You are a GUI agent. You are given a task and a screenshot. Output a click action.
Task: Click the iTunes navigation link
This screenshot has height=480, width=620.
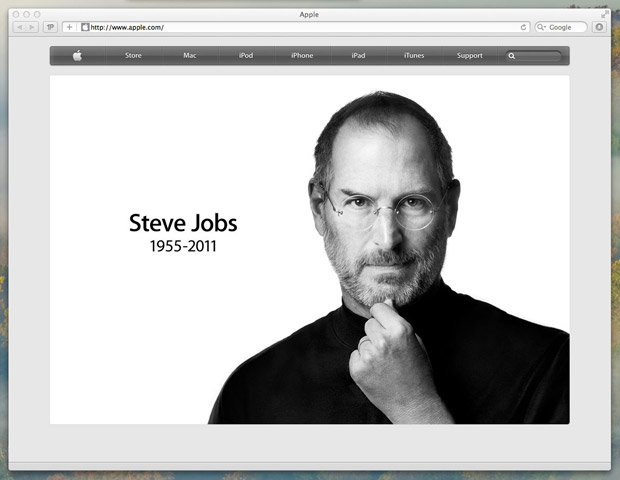click(414, 56)
